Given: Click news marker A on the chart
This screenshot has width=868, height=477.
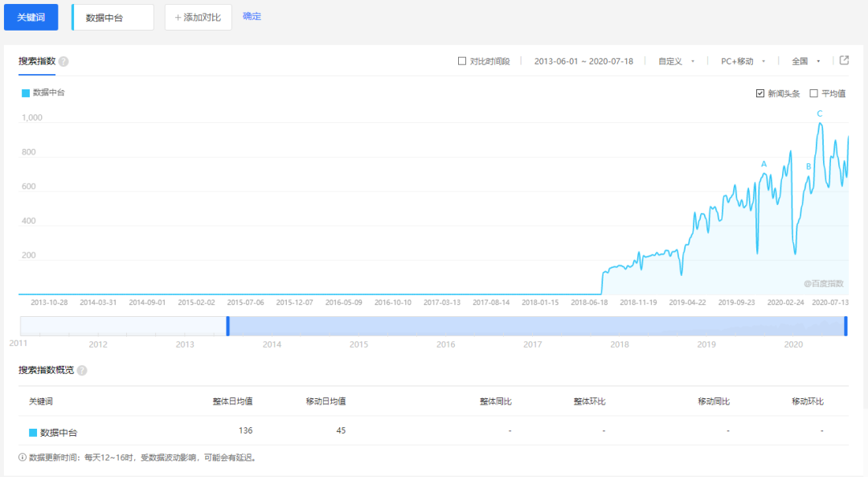Looking at the screenshot, I should click(x=764, y=164).
